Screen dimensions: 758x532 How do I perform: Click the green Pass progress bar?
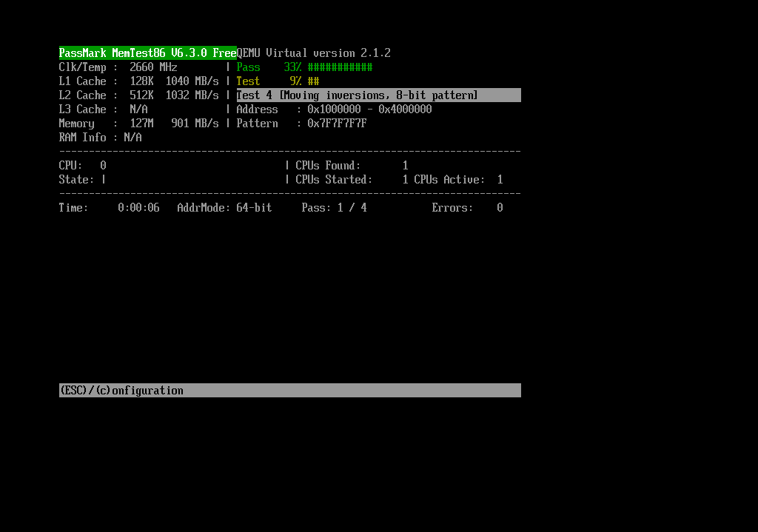tap(341, 67)
